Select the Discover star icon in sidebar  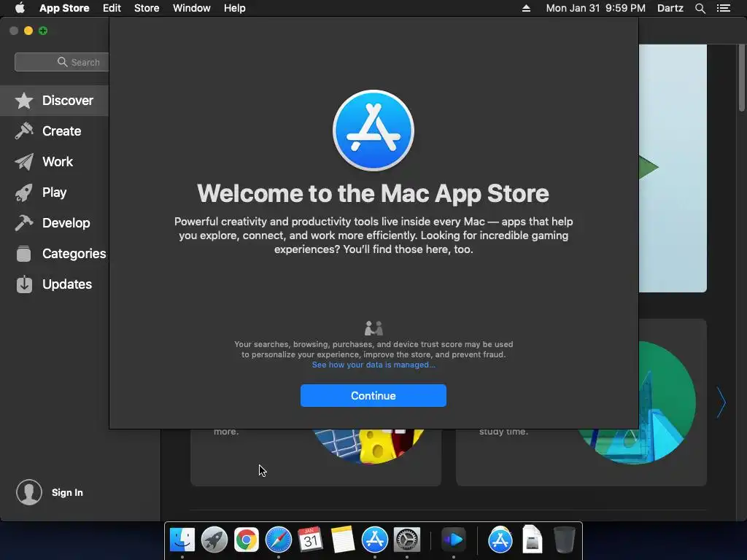[x=24, y=101]
